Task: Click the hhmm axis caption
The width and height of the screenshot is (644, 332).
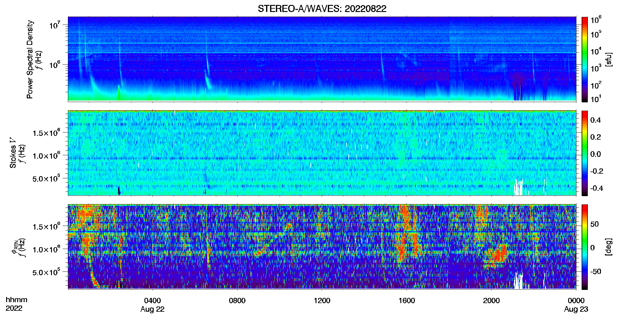Action: coord(17,300)
